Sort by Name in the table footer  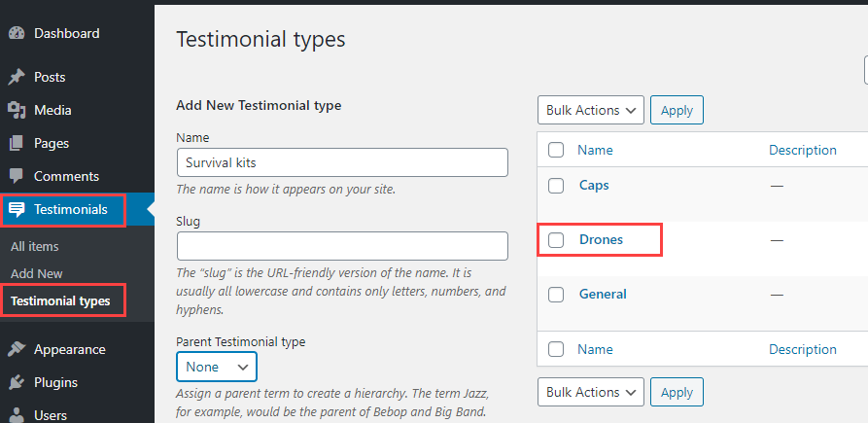[595, 349]
